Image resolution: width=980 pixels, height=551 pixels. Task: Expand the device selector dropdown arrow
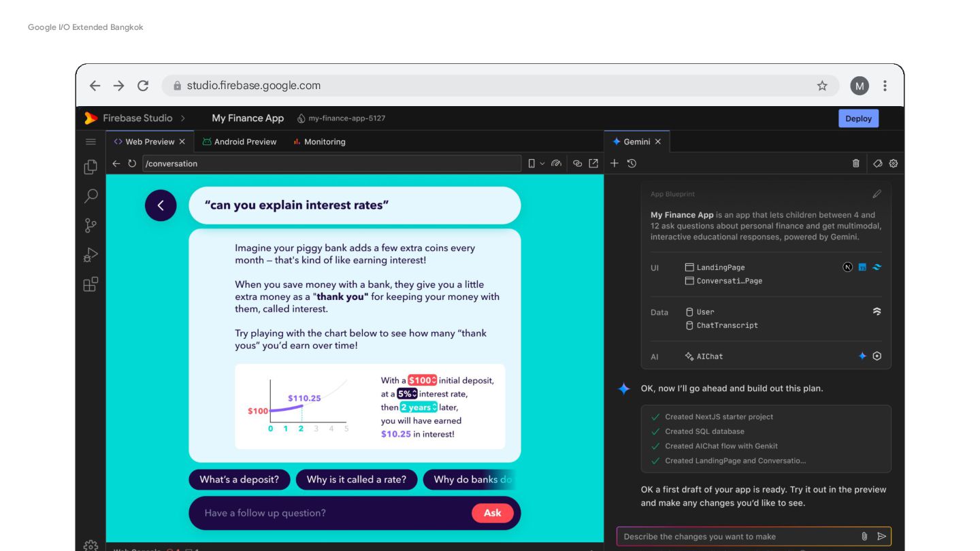pos(542,163)
